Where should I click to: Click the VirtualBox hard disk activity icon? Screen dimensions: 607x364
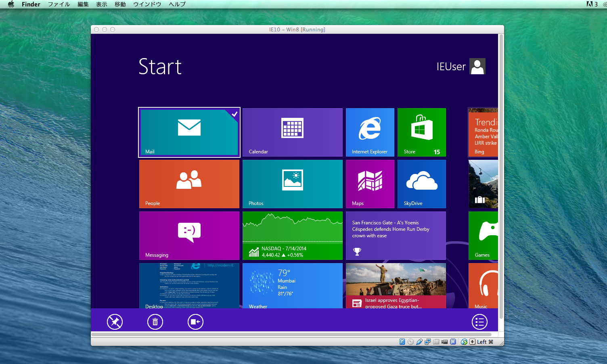tap(402, 342)
